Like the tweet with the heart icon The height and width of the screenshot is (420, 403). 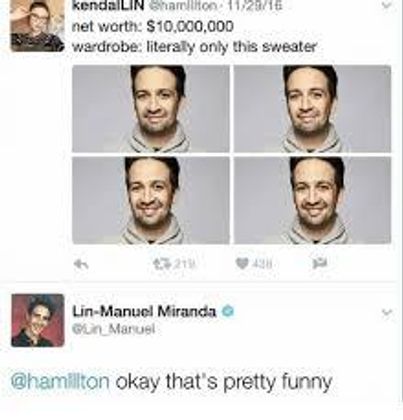242,264
